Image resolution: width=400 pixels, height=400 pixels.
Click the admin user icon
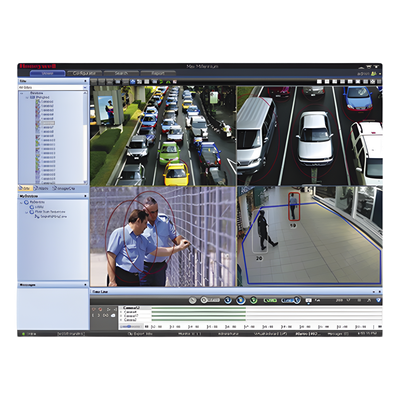374,74
